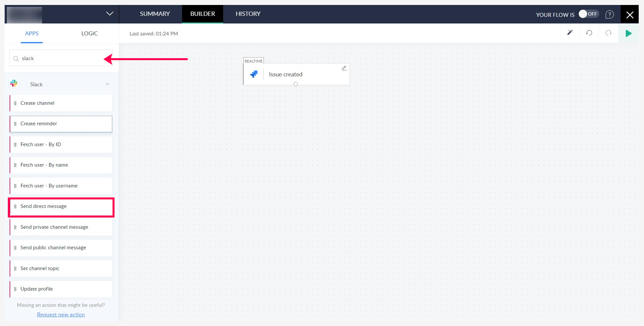Viewport: 644px width, 326px height.
Task: Click the Request new action link
Action: (x=61, y=314)
